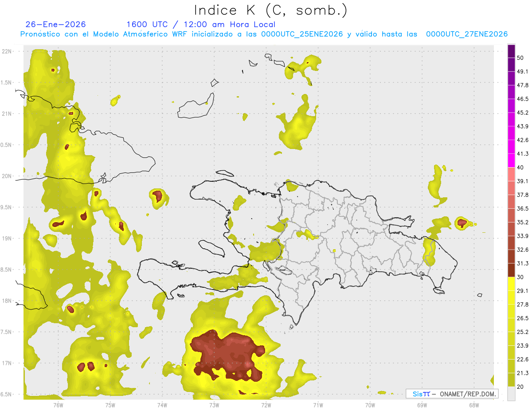Click the colorbar label '41.3'
The image size is (532, 411).
coord(523,154)
